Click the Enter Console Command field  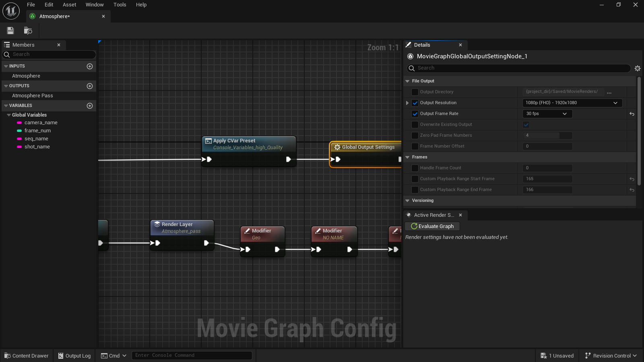[192, 356]
